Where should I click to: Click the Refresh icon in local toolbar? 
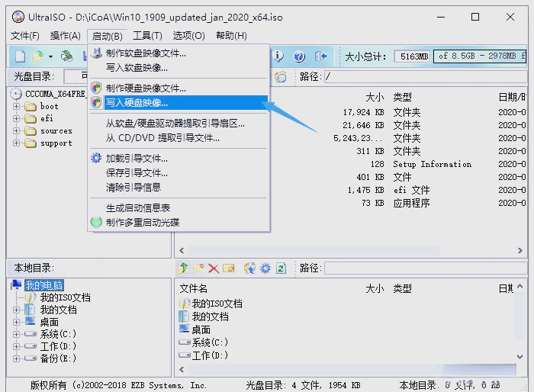click(281, 268)
